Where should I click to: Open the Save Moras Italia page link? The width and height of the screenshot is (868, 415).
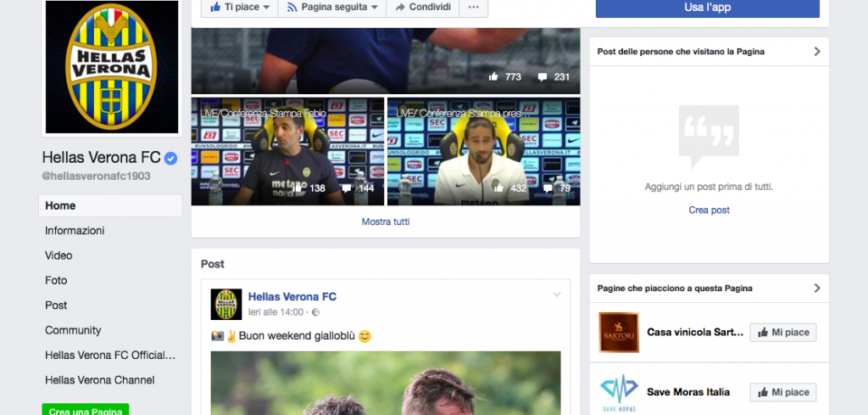click(x=688, y=392)
